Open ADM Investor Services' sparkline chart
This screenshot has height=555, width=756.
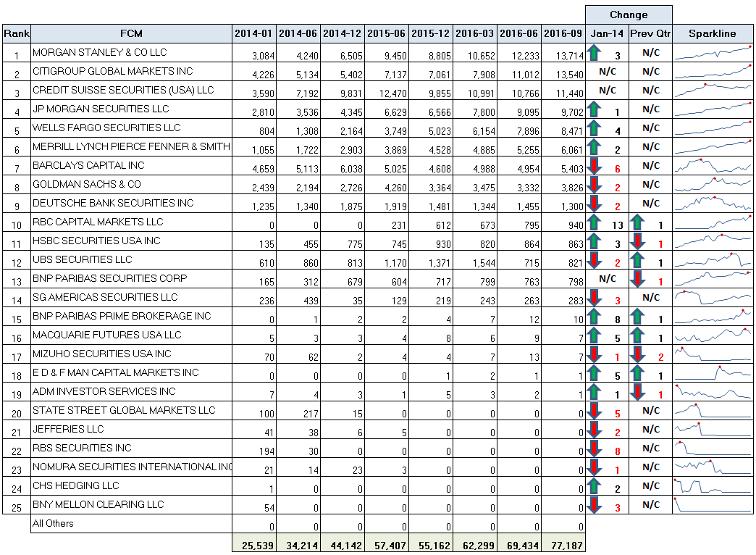pos(713,391)
